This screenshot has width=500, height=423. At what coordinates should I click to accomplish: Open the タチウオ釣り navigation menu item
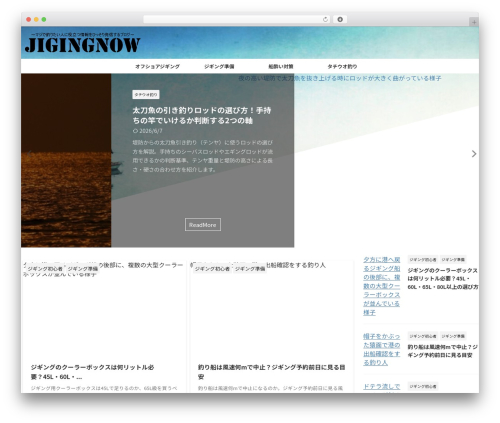tap(342, 66)
